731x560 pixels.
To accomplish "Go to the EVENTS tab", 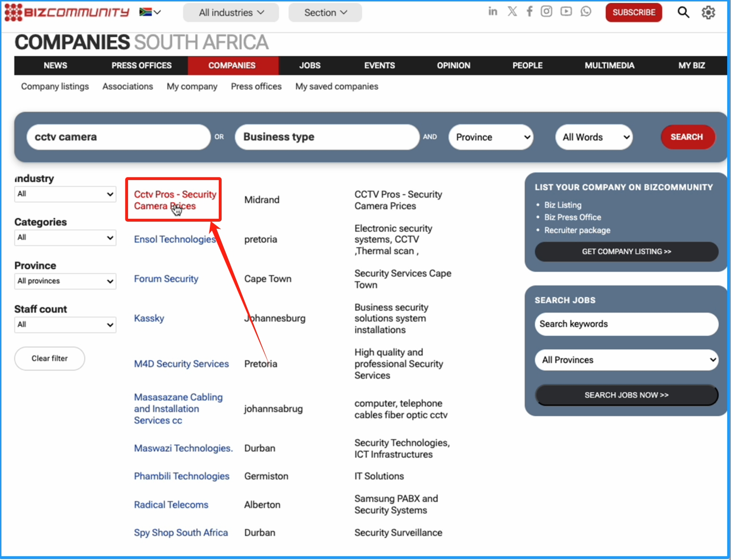I will [x=379, y=66].
